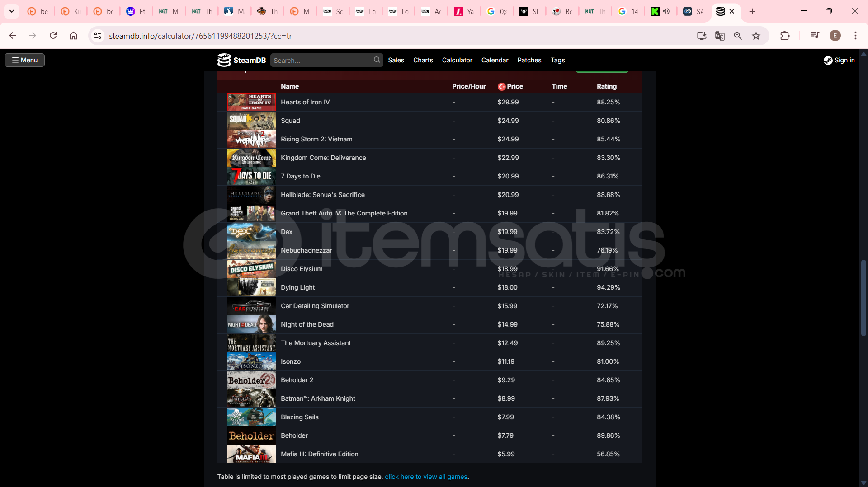Image resolution: width=868 pixels, height=487 pixels.
Task: Open the Nebuchadnezzar game link
Action: (x=307, y=250)
